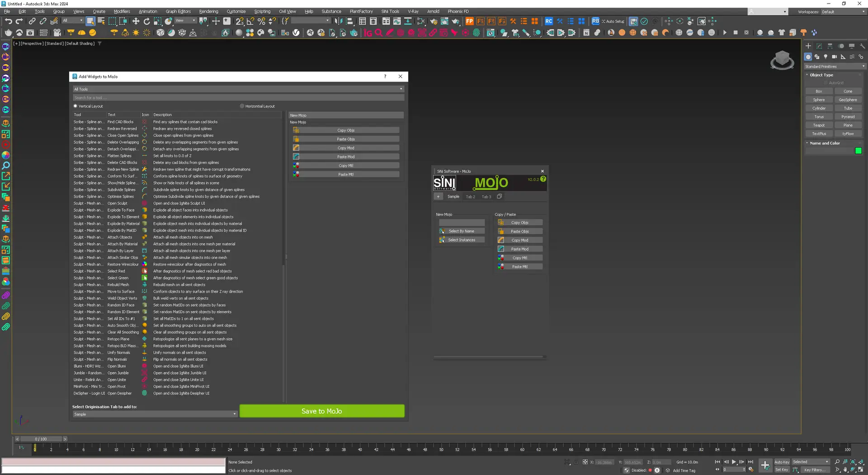Click the Go to End playback button

(751, 462)
